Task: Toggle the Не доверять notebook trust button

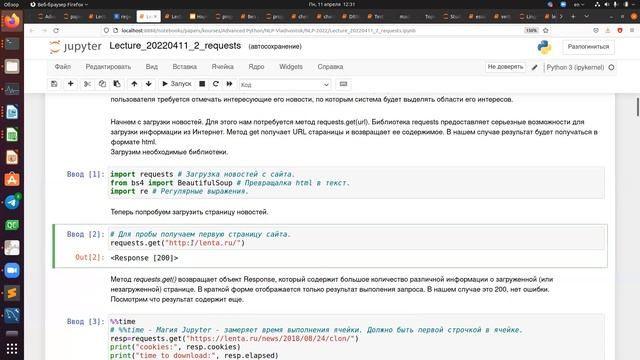Action: point(505,67)
